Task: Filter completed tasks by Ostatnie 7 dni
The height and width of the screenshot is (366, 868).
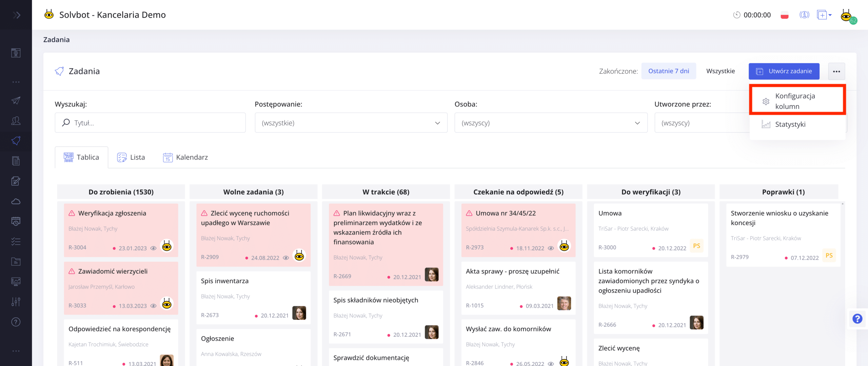Action: click(669, 71)
